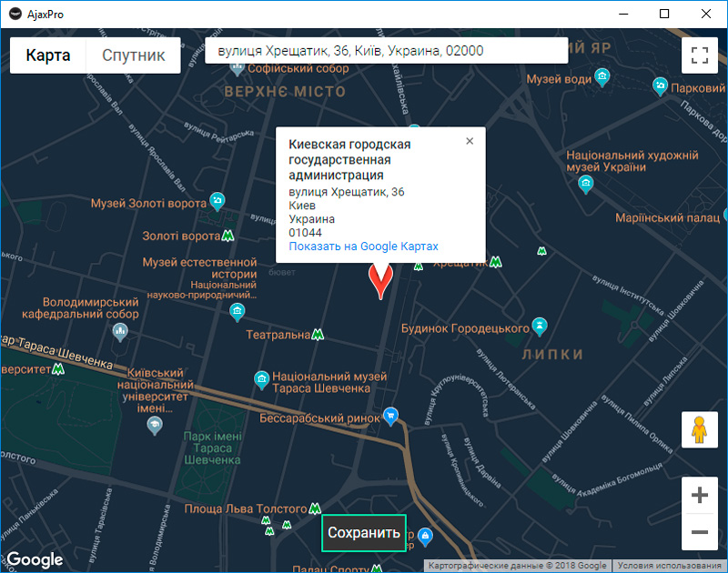Switch to Карта map view
728x573 pixels.
[x=48, y=55]
